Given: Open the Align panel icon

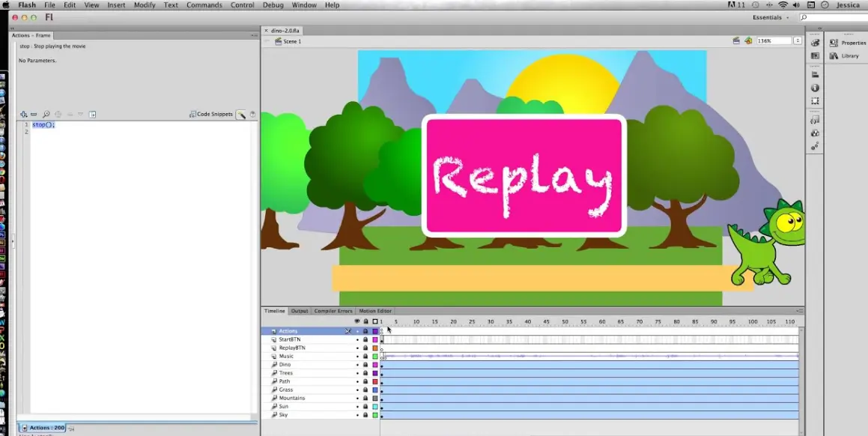Looking at the screenshot, I should point(815,75).
